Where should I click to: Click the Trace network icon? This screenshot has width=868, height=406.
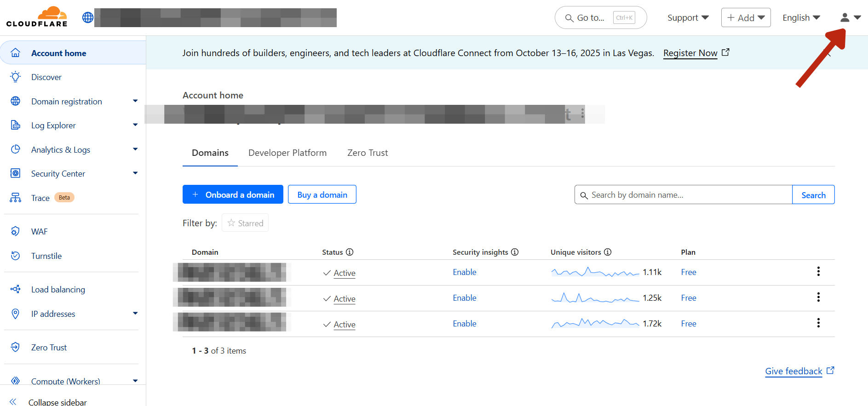(x=16, y=198)
